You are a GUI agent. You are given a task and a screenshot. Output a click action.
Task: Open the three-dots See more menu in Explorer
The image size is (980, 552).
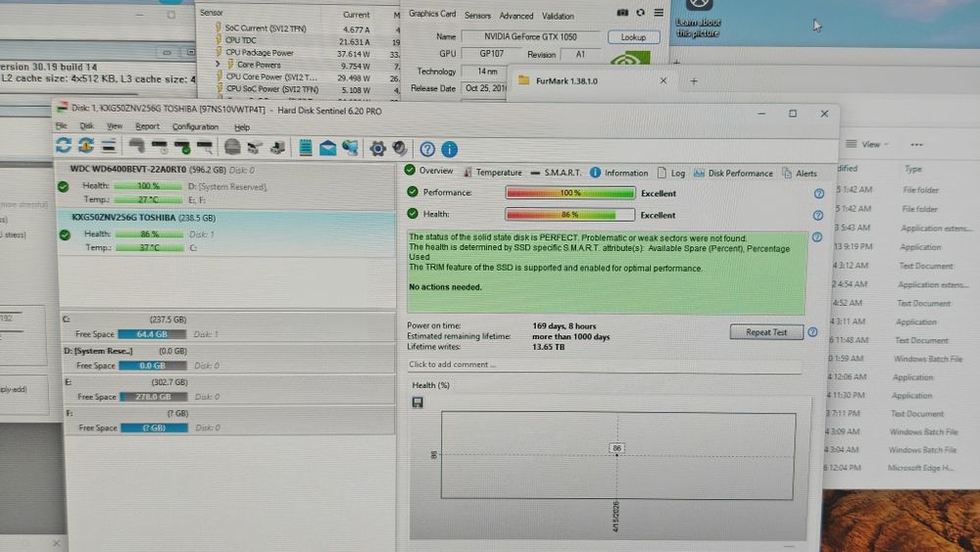pyautogui.click(x=916, y=144)
